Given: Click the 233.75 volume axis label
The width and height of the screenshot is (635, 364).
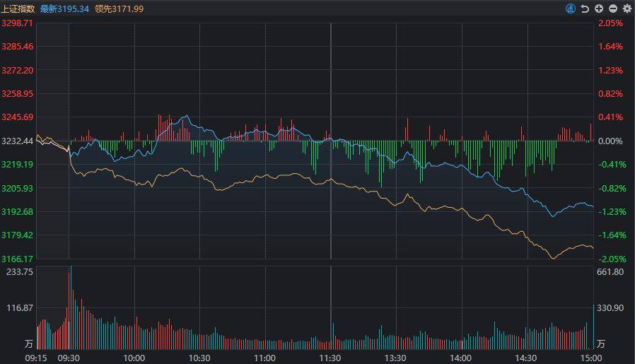Looking at the screenshot, I should click(x=20, y=272).
